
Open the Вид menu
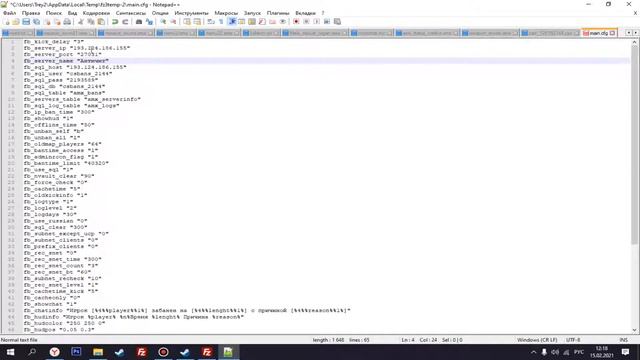coord(72,13)
